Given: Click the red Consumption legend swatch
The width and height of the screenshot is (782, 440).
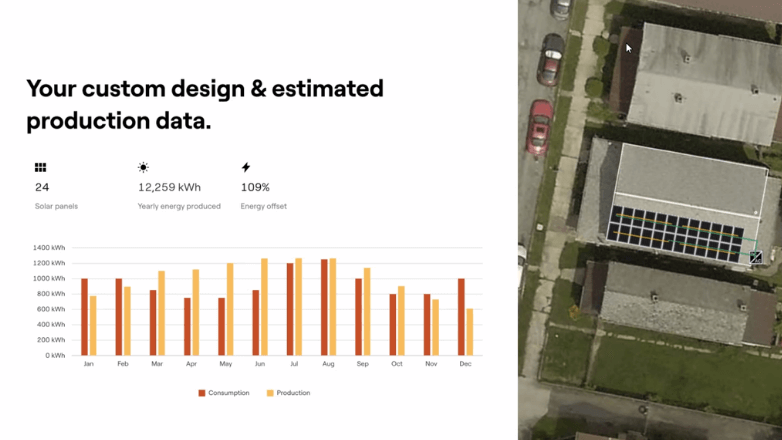Looking at the screenshot, I should pos(202,393).
